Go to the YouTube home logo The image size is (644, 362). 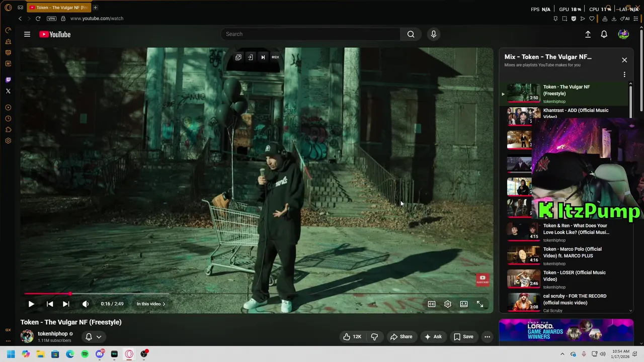coord(55,34)
